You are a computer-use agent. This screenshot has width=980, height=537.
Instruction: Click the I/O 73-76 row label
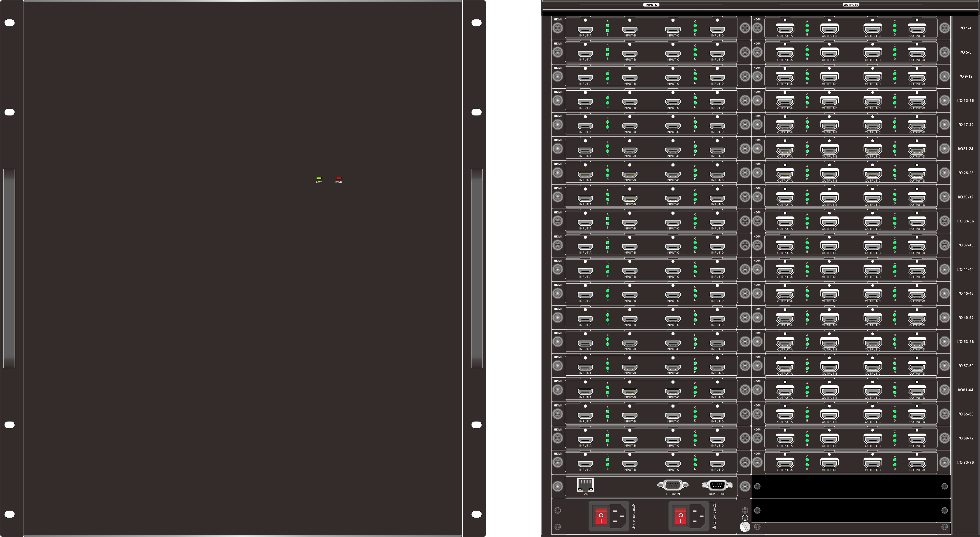point(965,462)
